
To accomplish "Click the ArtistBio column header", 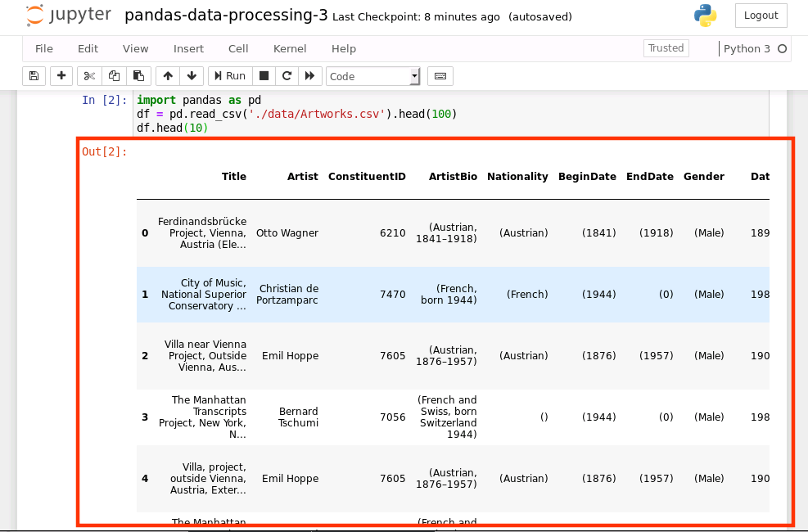I will point(453,177).
